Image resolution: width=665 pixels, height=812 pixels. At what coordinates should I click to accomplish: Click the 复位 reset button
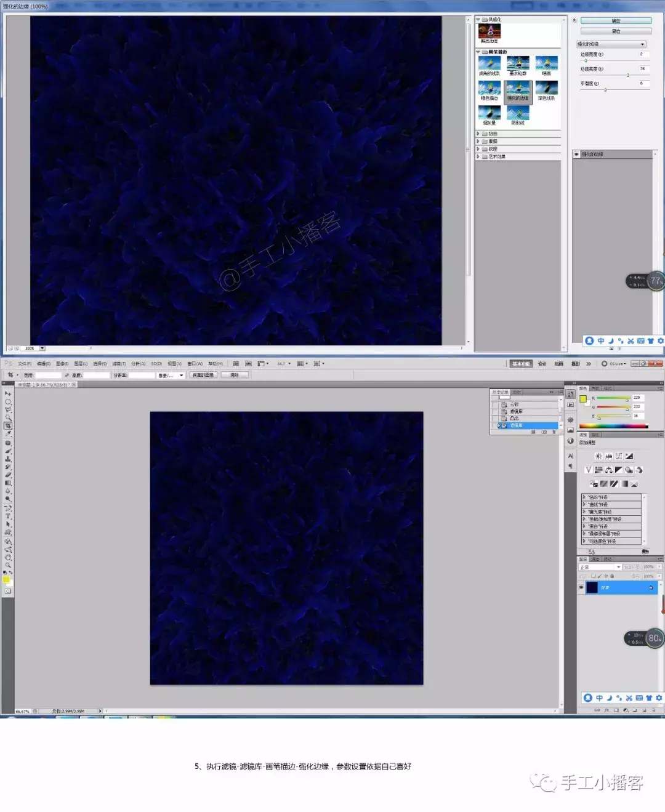click(616, 31)
